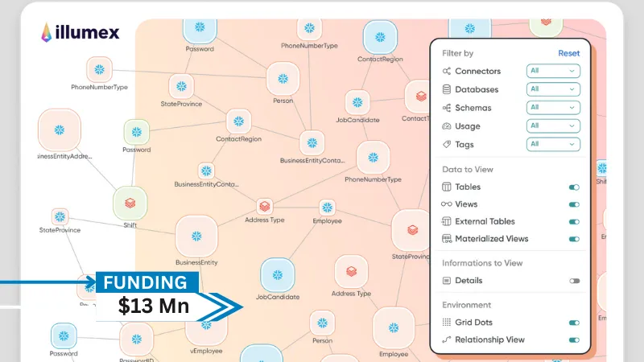Click the Connectors filter icon
Viewport: 644px width, 362px height.
pyautogui.click(x=447, y=72)
